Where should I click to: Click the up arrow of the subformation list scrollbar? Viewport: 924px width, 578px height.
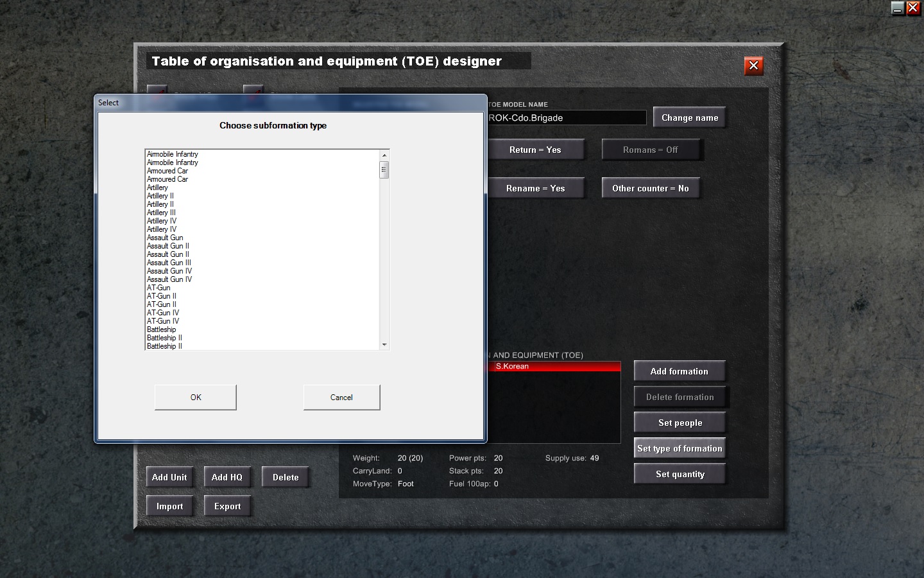[x=384, y=155]
